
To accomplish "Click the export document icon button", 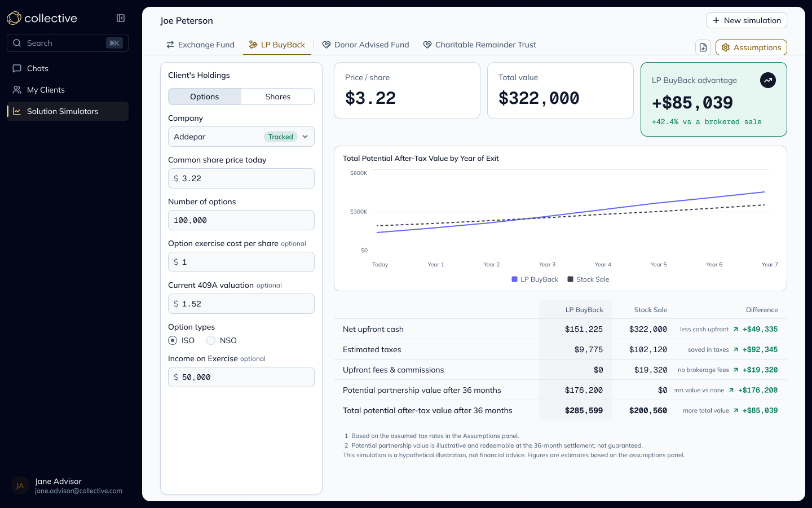I will point(703,47).
